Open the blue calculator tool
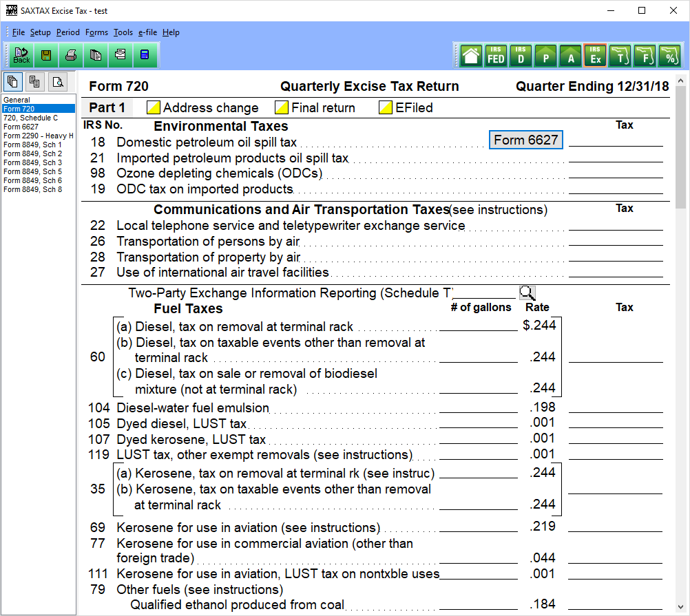The width and height of the screenshot is (690, 616). coord(145,55)
